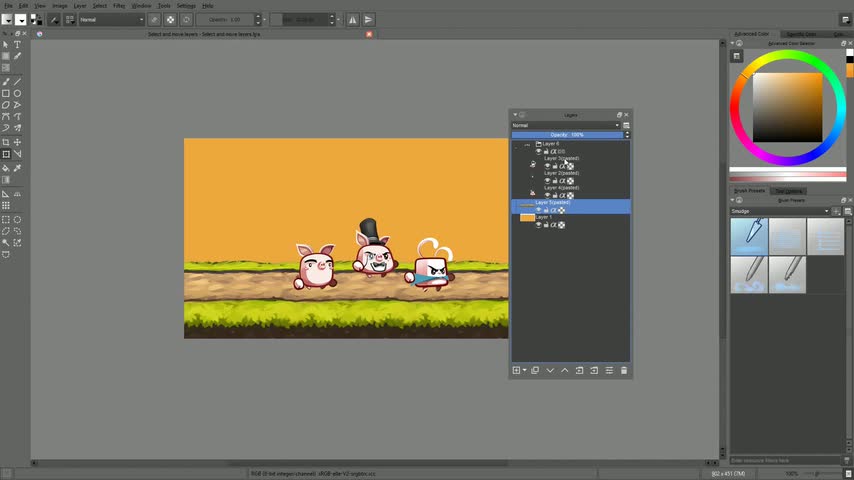Toggle preserve alpha in top toolbar

click(x=170, y=20)
